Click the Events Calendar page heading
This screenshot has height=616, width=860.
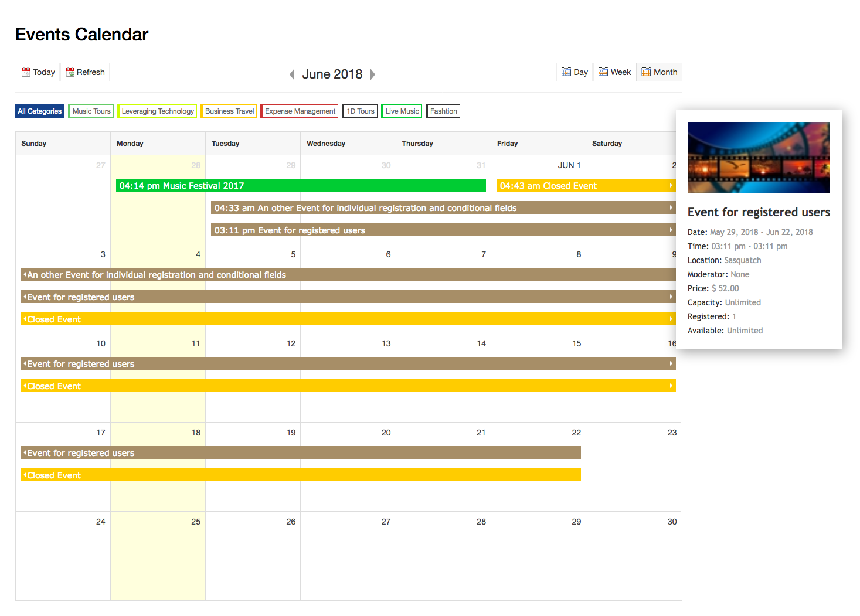[82, 35]
